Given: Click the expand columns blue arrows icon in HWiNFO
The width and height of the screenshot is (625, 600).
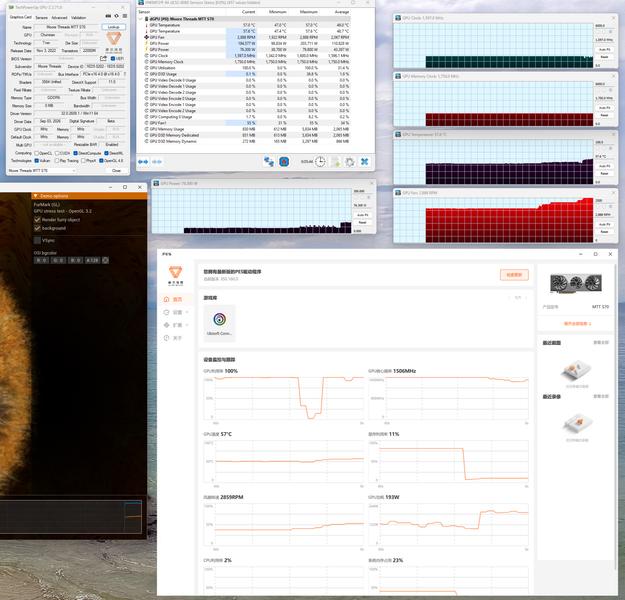Looking at the screenshot, I should tap(143, 162).
